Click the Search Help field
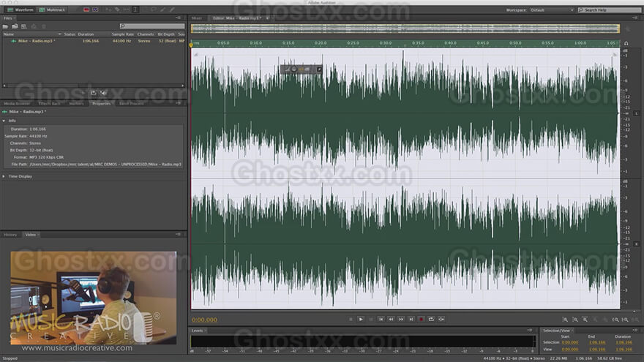The image size is (644, 362). 609,10
